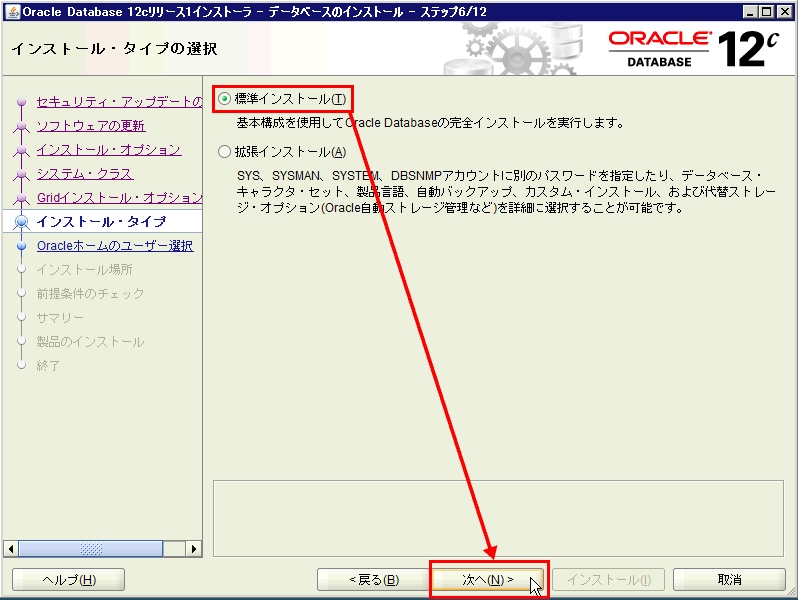Open the インストール・オプション step
This screenshot has width=798, height=600.
[109, 150]
